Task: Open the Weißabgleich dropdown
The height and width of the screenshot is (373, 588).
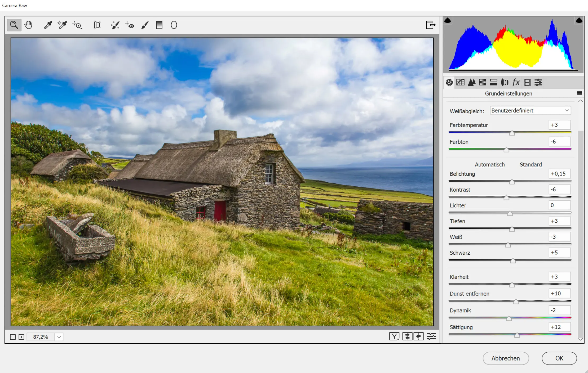Action: pos(530,111)
